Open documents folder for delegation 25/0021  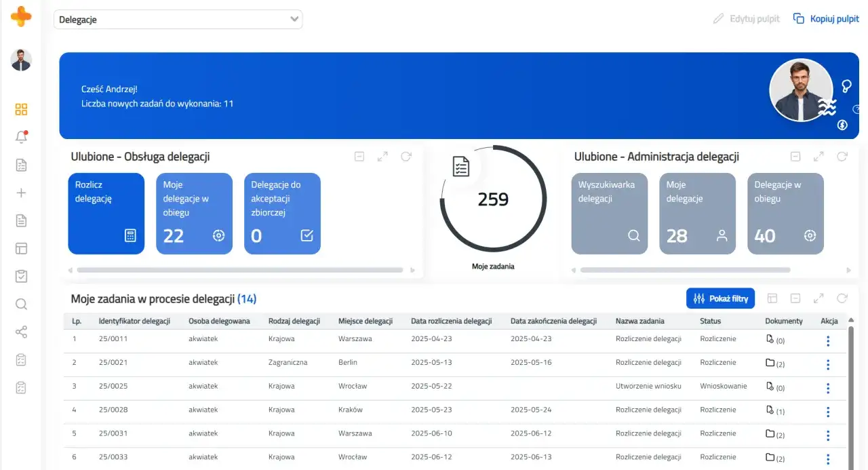click(770, 363)
